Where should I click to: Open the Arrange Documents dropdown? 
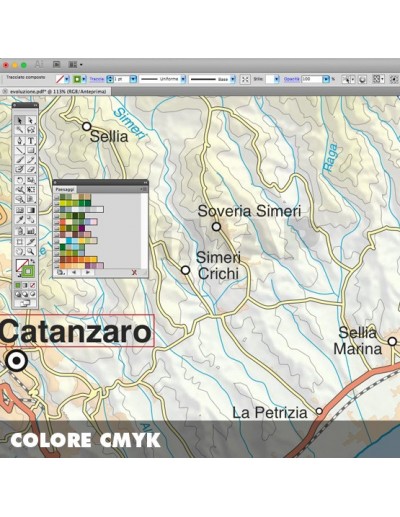coord(75,64)
